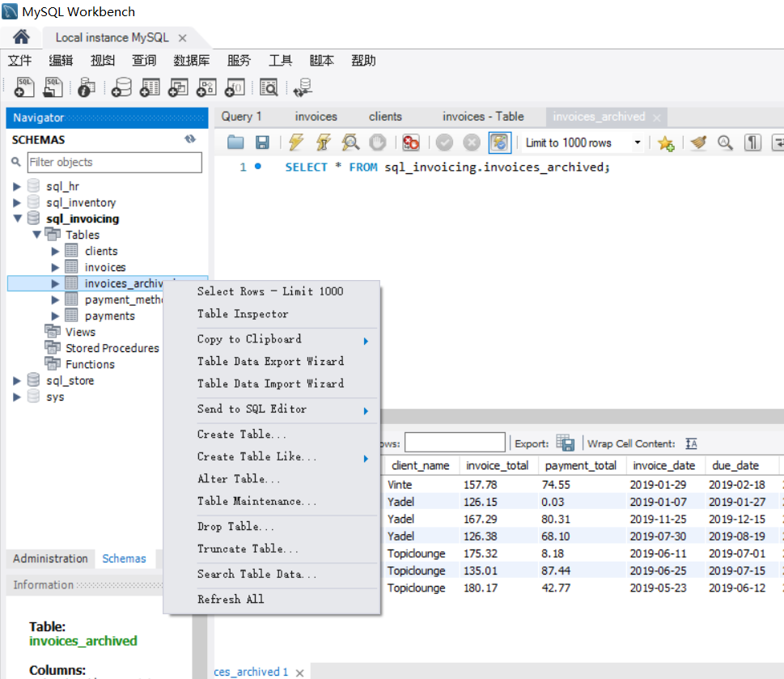Viewport: 784px width, 679px height.
Task: Collapse Tables folder
Action: click(37, 235)
